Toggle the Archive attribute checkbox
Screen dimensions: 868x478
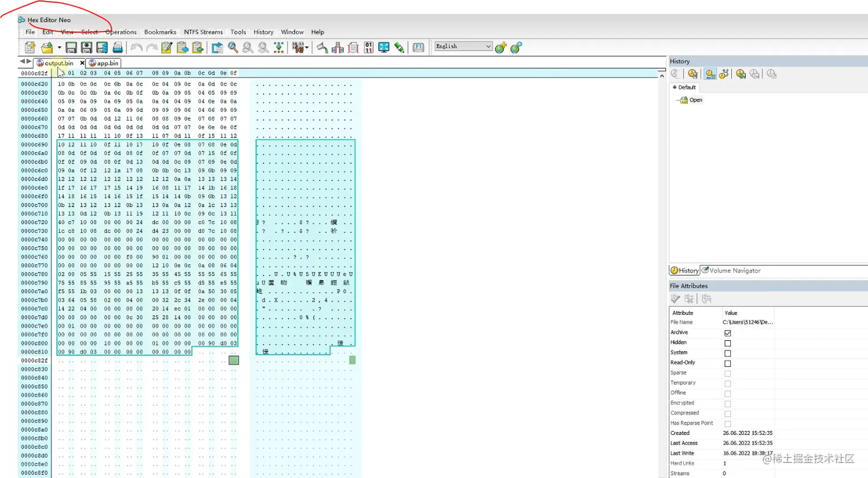(x=727, y=333)
